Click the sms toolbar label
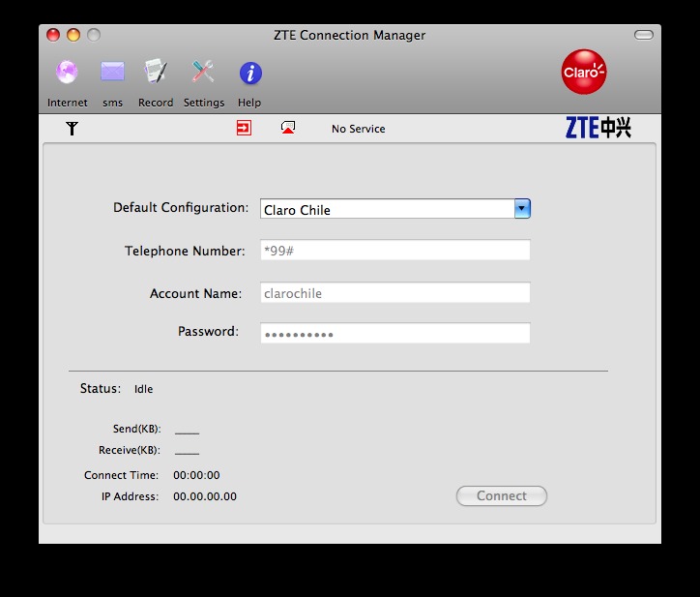Image resolution: width=700 pixels, height=597 pixels. (x=112, y=104)
